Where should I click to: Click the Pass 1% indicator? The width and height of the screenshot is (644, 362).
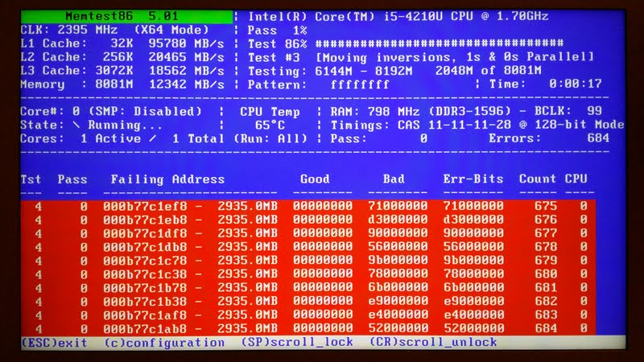click(277, 30)
